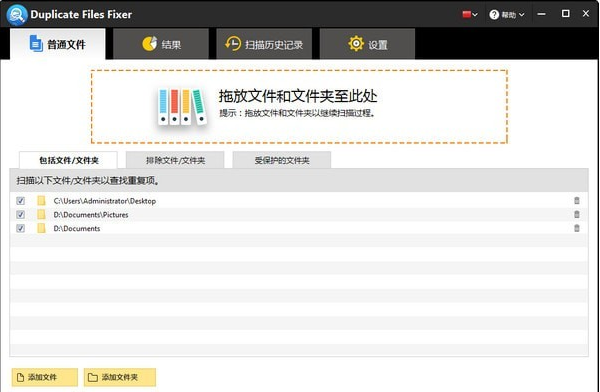Screen dimensions: 600x392
Task: Click the drop area titled 拖放文件和文件夹至此处
Action: 299,107
